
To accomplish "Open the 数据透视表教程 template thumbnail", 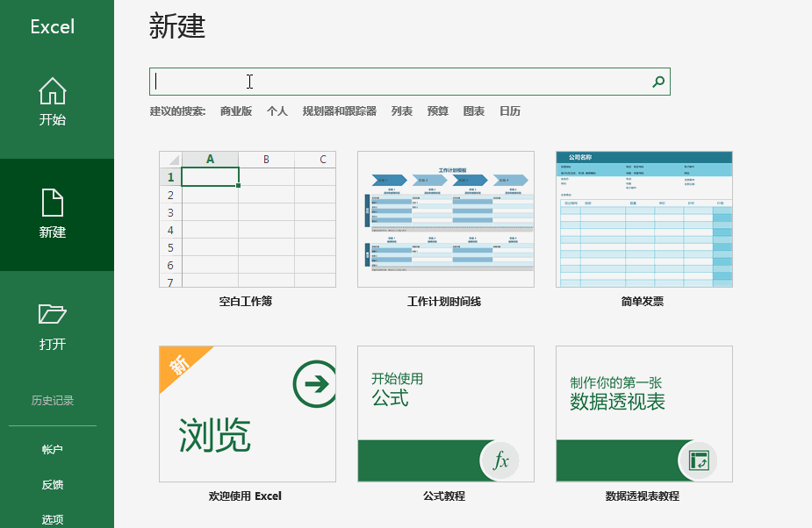I will 644,414.
